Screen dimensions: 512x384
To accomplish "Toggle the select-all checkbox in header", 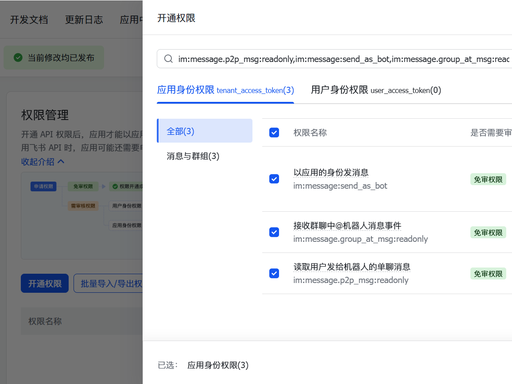I will 274,133.
